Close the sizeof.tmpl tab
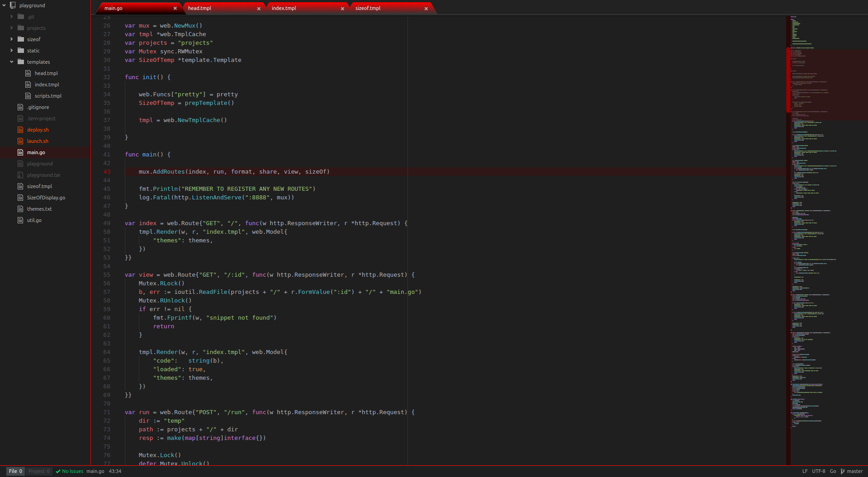The height and width of the screenshot is (477, 868). tap(426, 9)
